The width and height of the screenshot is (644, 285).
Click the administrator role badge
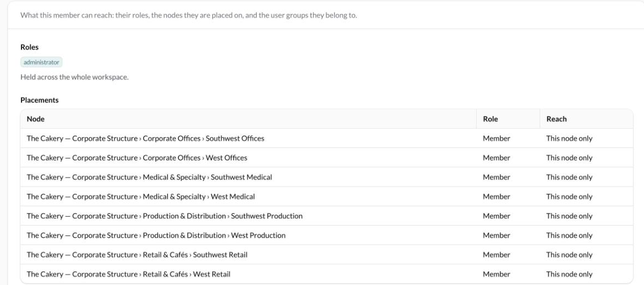(41, 62)
